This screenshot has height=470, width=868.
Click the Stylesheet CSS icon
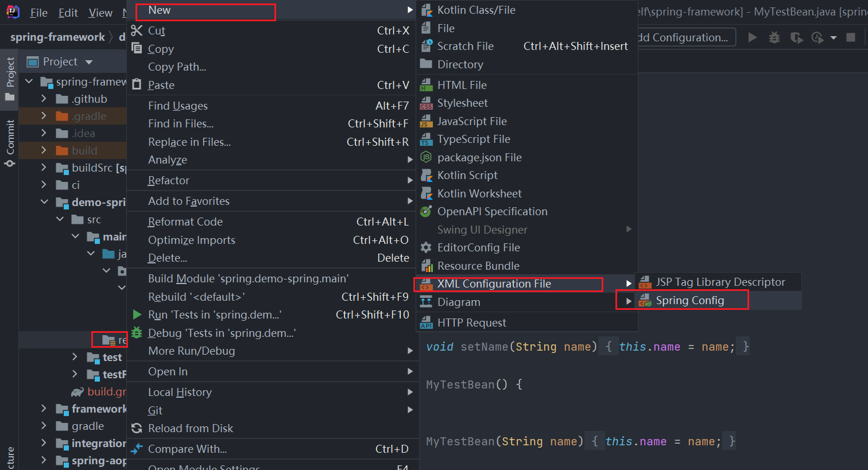click(427, 103)
